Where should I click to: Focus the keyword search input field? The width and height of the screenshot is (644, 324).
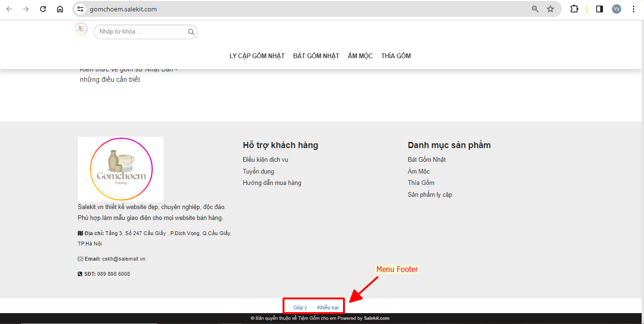point(141,32)
